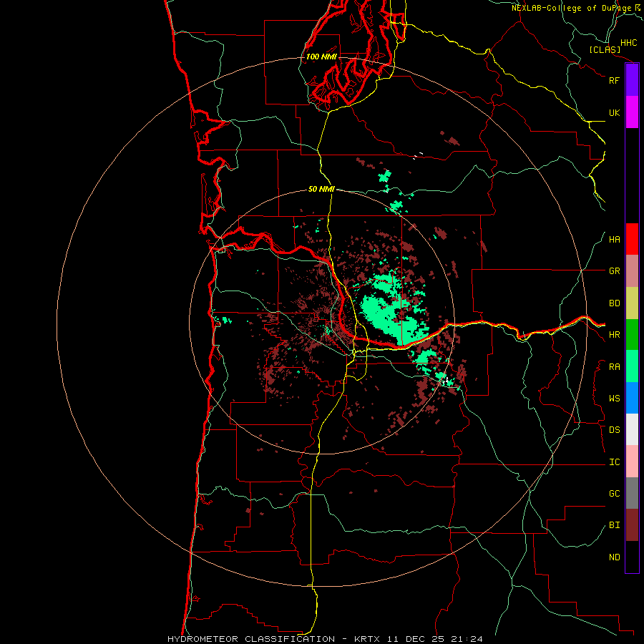Select the BD legend label
Viewport: 644px width, 644px height.
pos(614,303)
